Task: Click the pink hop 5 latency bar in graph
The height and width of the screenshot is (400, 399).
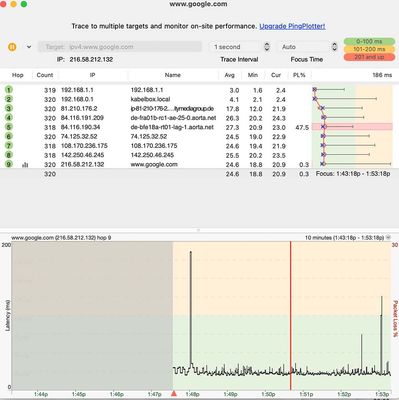Action: pyautogui.click(x=352, y=127)
